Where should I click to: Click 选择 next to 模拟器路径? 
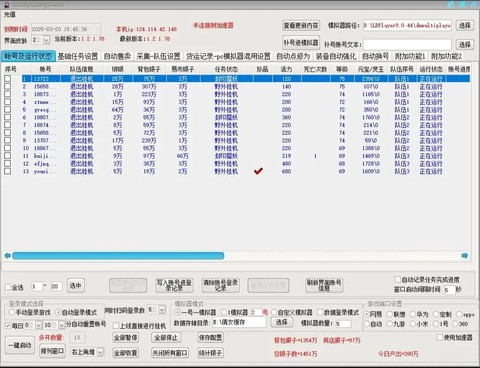464,25
